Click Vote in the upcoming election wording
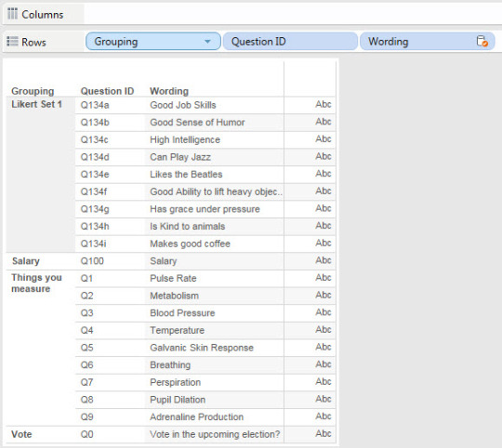The image size is (502, 448). coord(215,434)
